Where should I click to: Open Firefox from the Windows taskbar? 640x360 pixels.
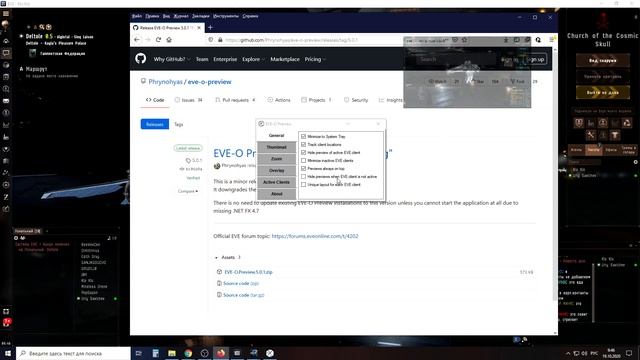pyautogui.click(x=221, y=353)
